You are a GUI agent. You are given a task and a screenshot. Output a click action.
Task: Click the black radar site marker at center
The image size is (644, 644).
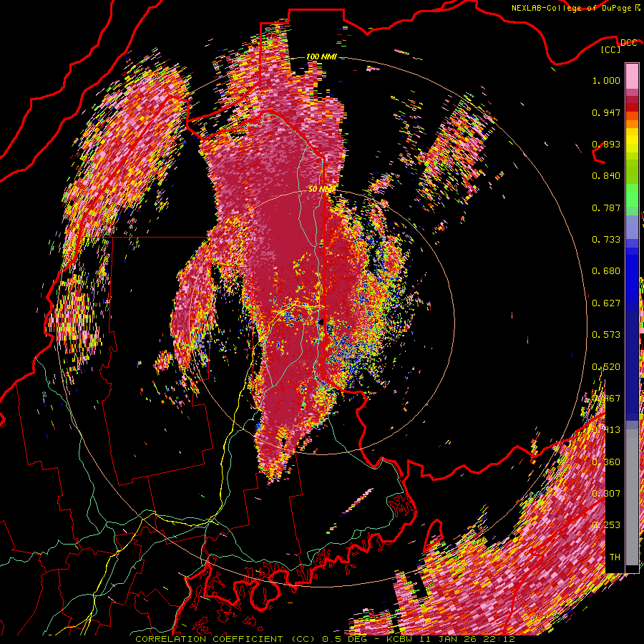coord(321,321)
